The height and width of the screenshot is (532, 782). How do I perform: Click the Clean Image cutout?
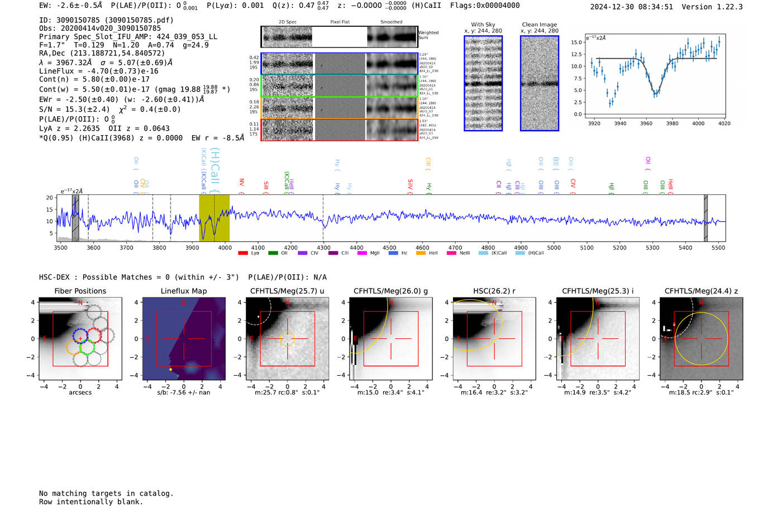point(540,83)
